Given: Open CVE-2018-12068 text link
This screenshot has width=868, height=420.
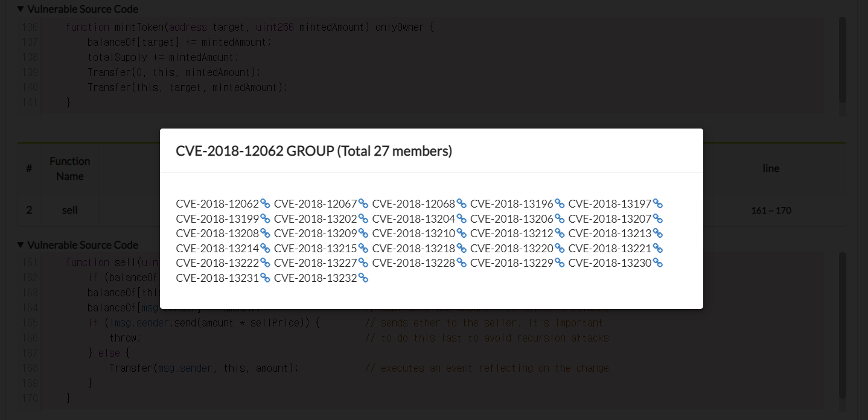Looking at the screenshot, I should tap(413, 204).
